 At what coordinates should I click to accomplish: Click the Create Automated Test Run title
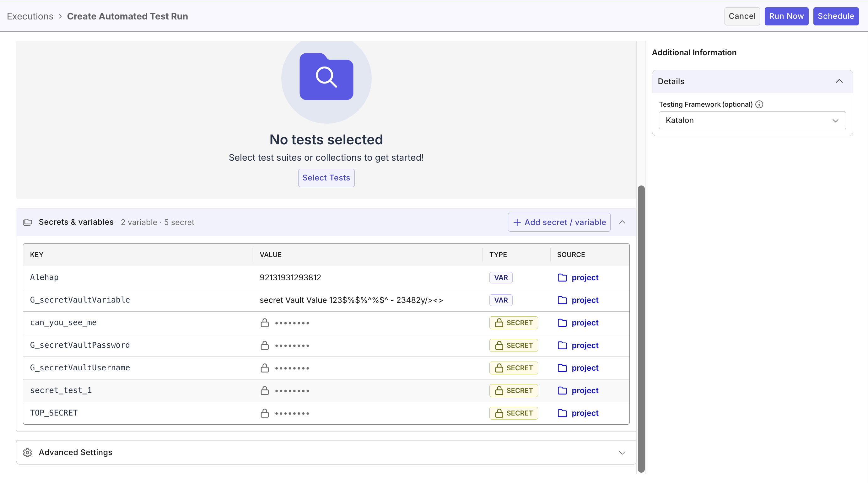pyautogui.click(x=127, y=16)
